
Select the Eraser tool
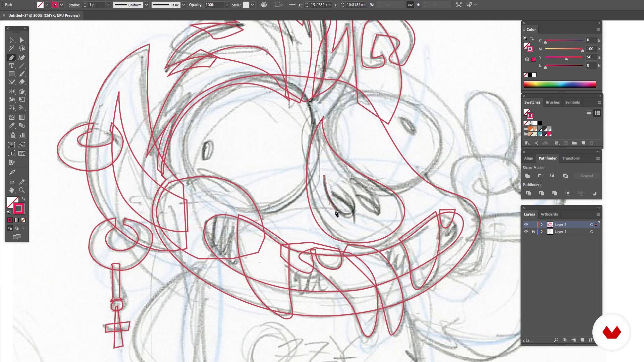click(x=22, y=82)
